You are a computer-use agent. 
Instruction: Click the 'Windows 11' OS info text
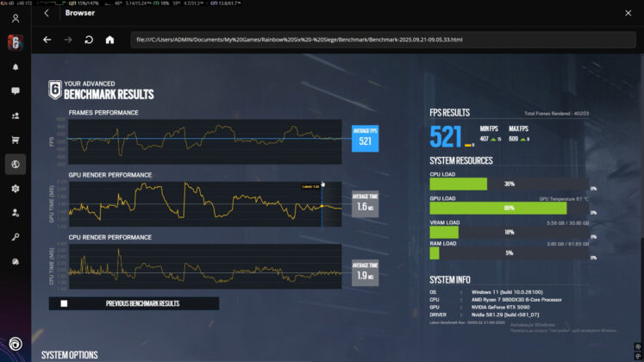[x=507, y=292]
